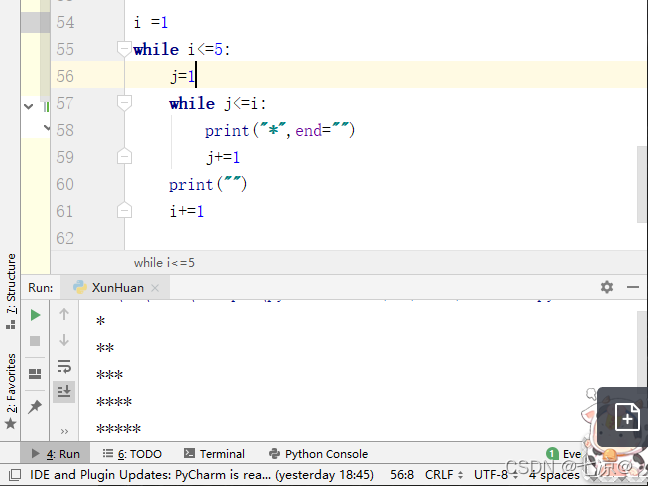This screenshot has width=648, height=486.
Task: Click IDE and Plugin Updates status message
Action: click(202, 475)
